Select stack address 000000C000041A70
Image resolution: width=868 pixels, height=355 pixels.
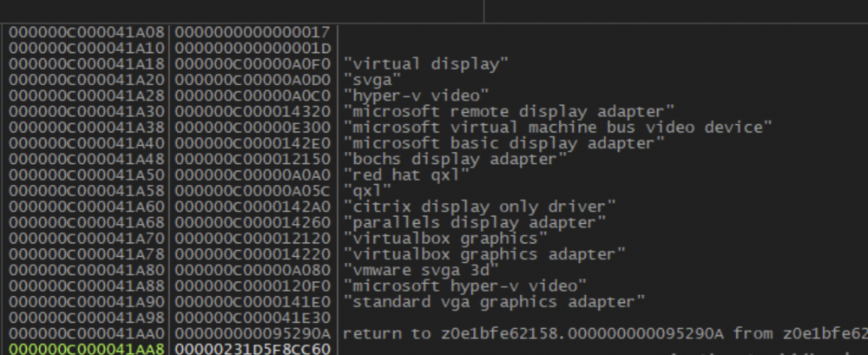tap(86, 239)
